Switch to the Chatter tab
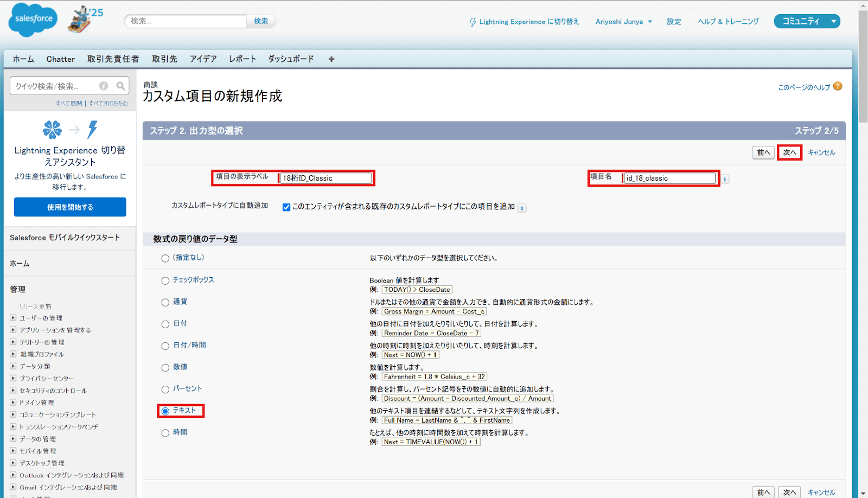868x498 pixels. click(60, 59)
